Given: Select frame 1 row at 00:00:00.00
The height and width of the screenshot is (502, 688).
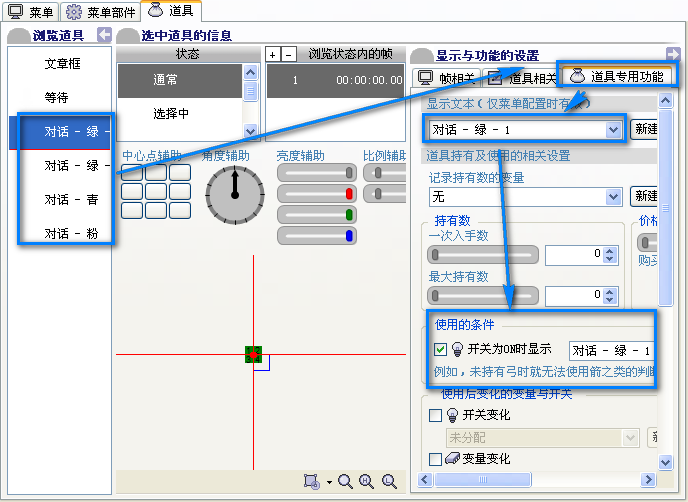Looking at the screenshot, I should pyautogui.click(x=336, y=80).
